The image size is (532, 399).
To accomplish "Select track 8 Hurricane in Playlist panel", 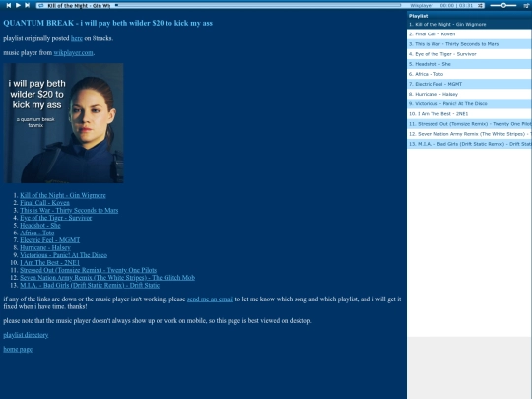I will point(469,94).
